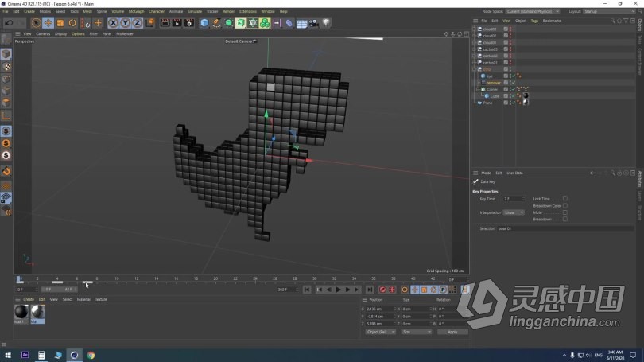
Task: Toggle the Z axis lock
Action: [138, 23]
